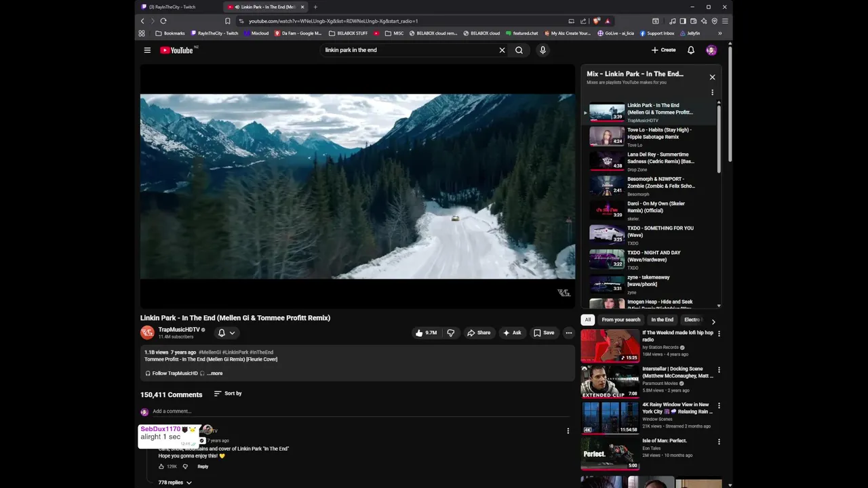Open the account avatar menu
Screen dimensions: 868x488
click(711, 50)
